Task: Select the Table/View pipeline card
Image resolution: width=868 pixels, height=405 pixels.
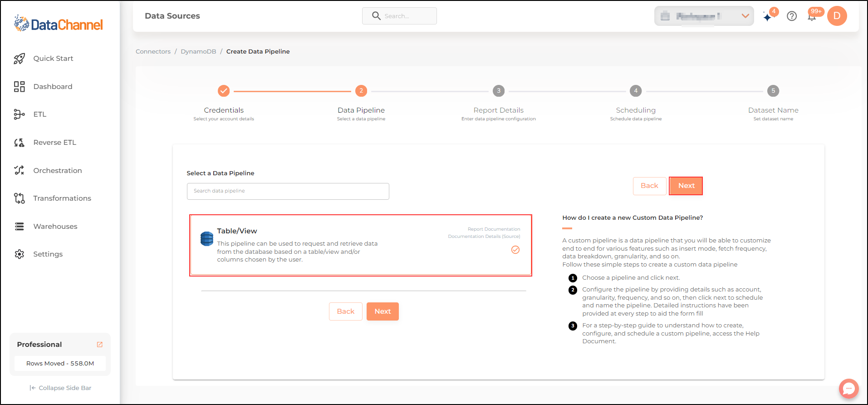Action: coord(361,245)
